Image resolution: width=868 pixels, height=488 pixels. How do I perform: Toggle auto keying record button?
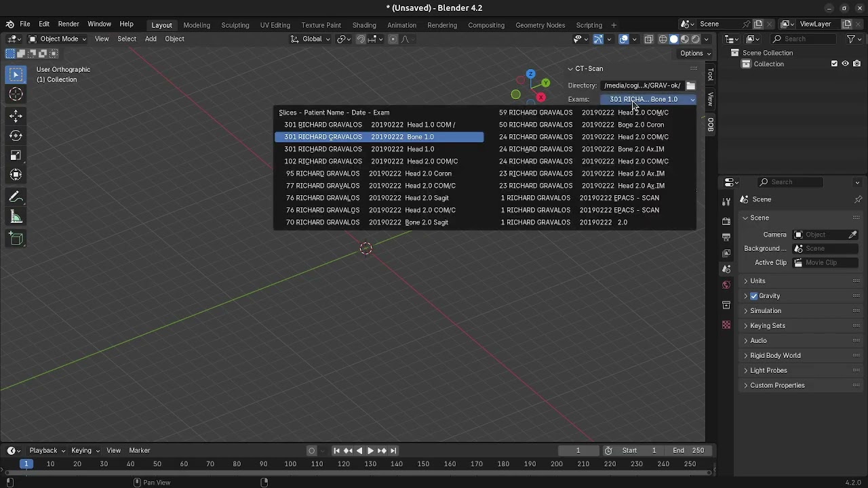pyautogui.click(x=311, y=451)
